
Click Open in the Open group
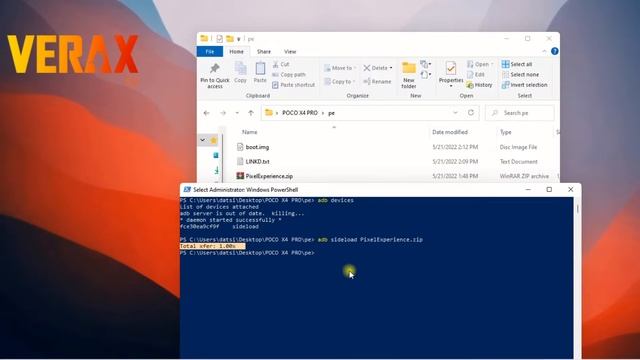click(x=480, y=64)
